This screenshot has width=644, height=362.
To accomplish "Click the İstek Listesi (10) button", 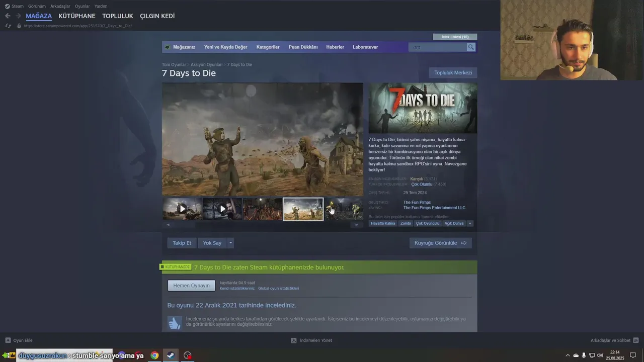I will pos(455,37).
